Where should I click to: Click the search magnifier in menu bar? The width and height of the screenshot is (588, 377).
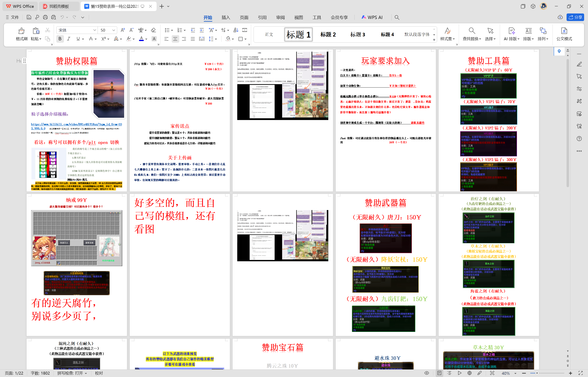[397, 17]
